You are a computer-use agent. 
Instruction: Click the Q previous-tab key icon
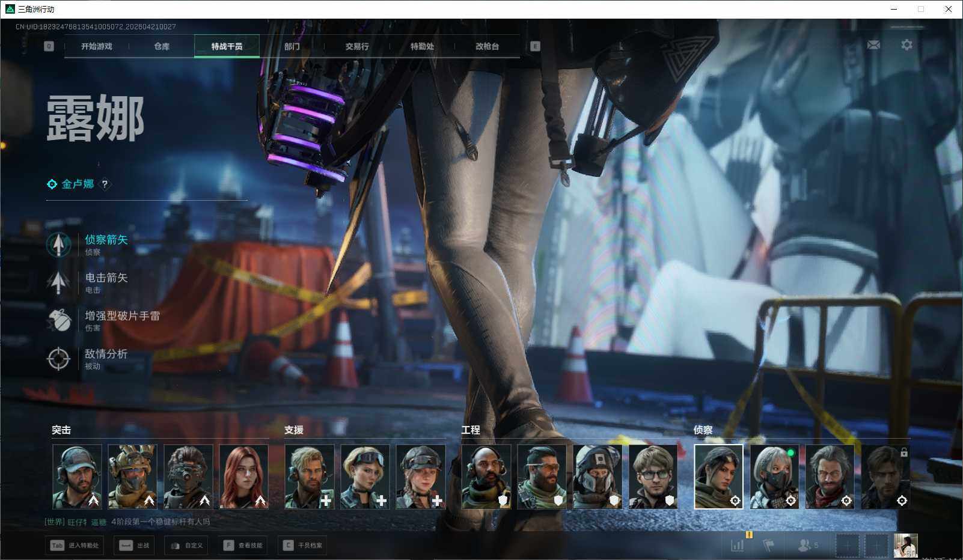(x=49, y=46)
